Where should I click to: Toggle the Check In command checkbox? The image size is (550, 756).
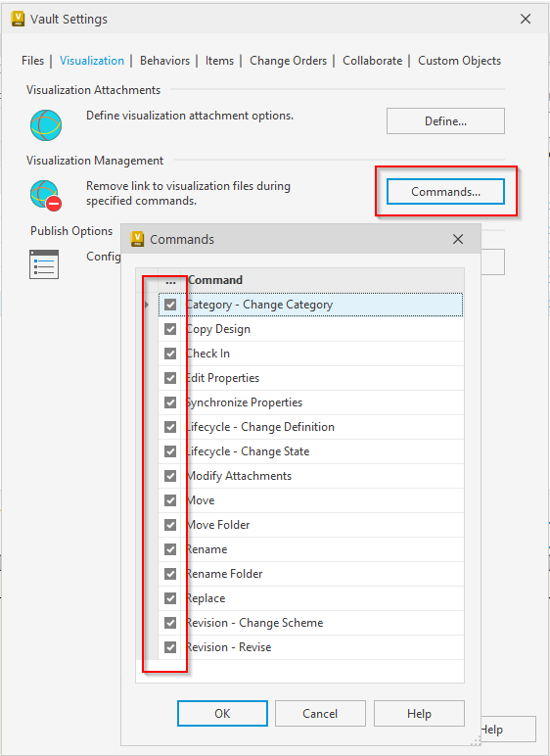(170, 354)
